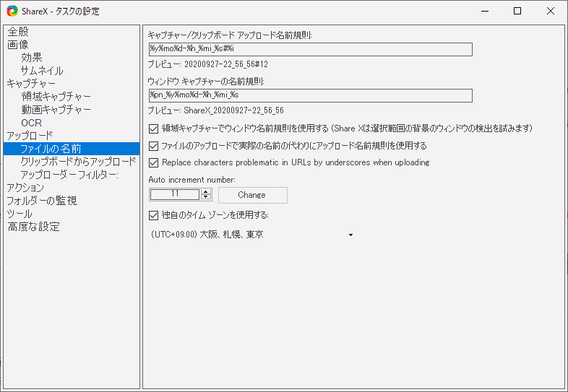
Task: Close the ShareX task settings window
Action: (550, 12)
